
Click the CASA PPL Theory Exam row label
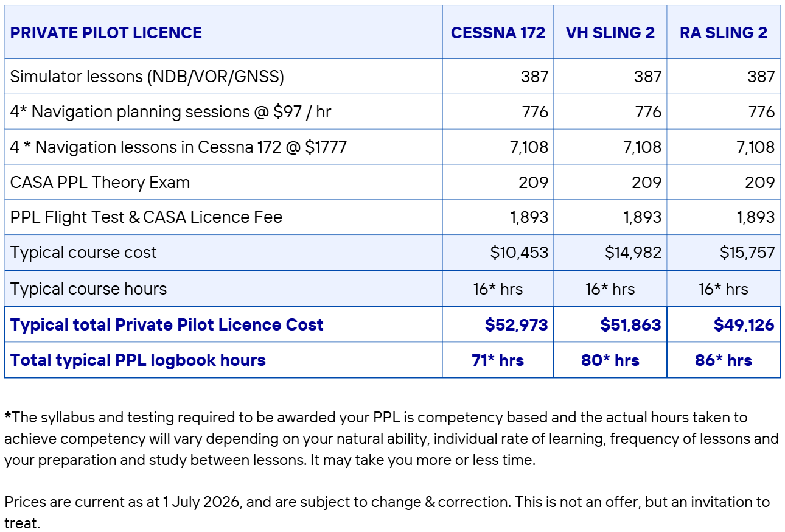pos(100,183)
